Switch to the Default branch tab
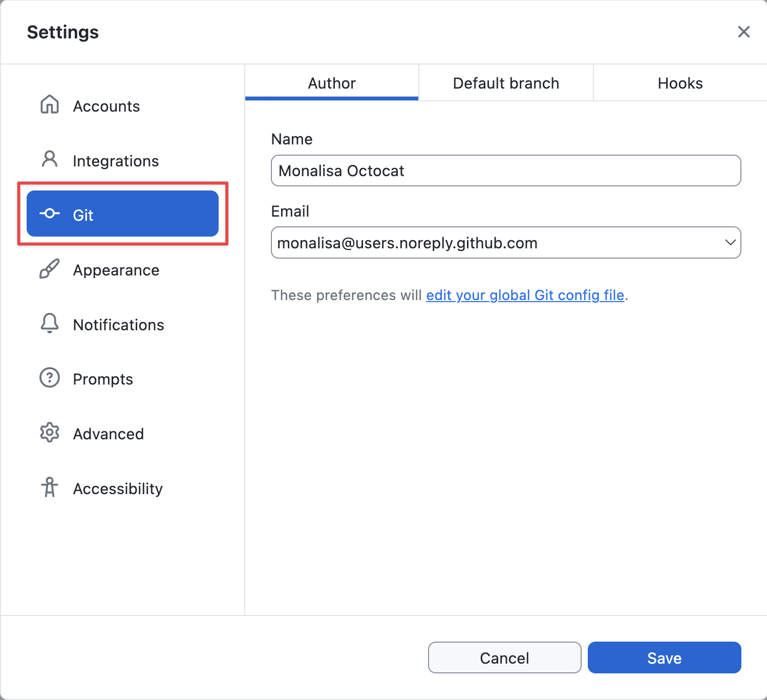767x700 pixels. click(505, 82)
